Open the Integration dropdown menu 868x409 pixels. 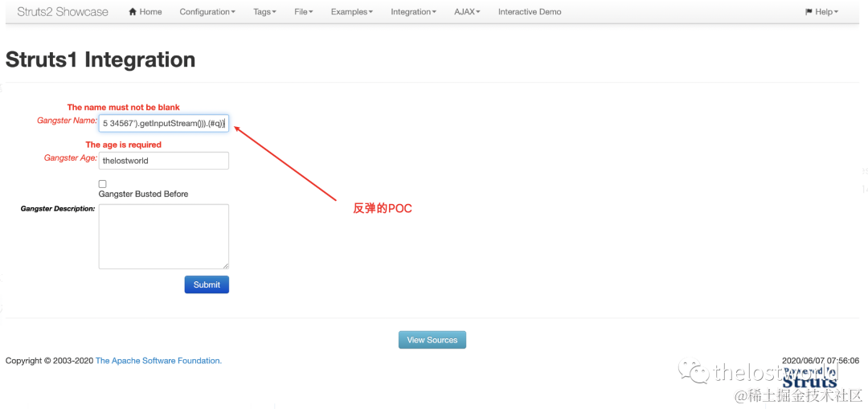(x=413, y=11)
